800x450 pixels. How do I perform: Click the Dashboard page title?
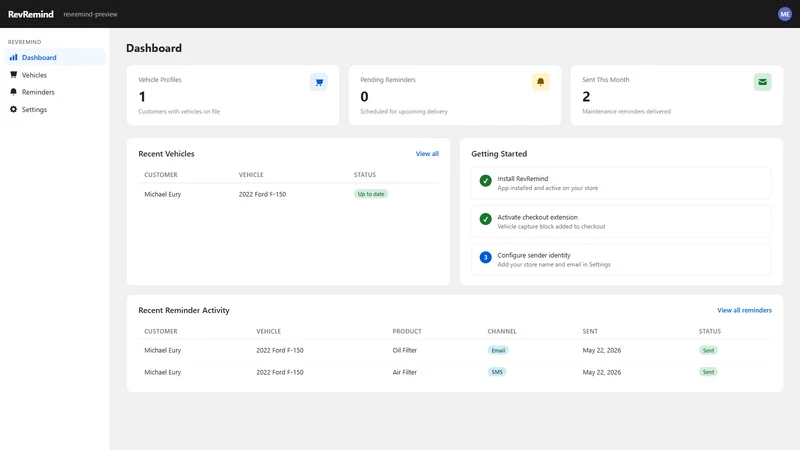(154, 48)
